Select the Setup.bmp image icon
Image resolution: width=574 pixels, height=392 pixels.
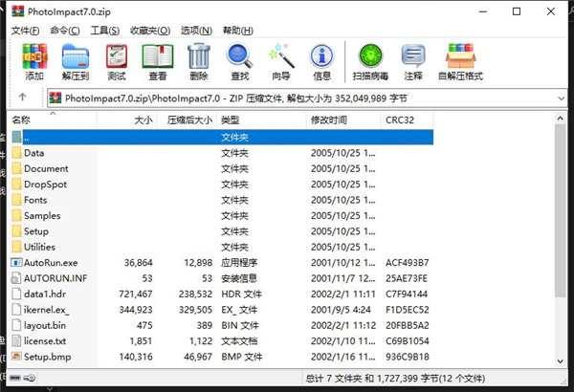pos(17,356)
